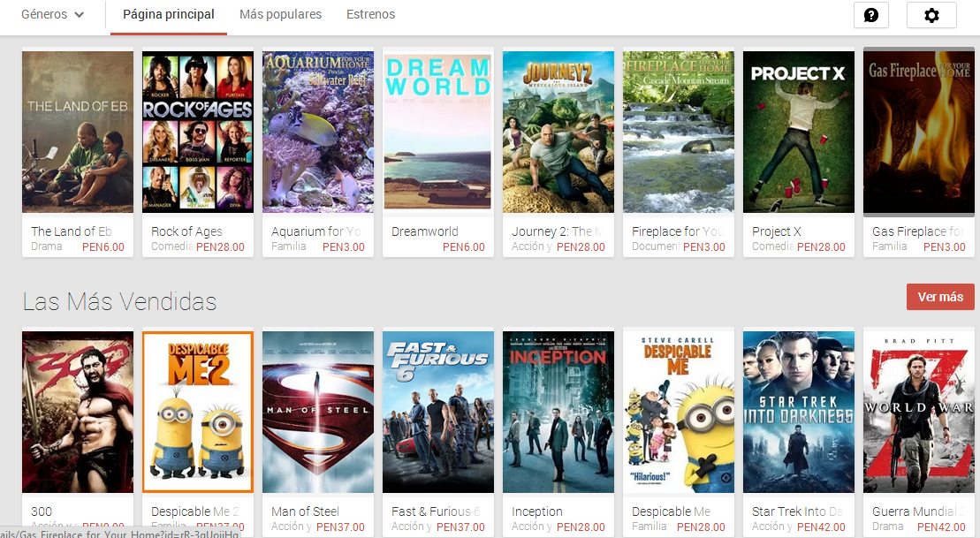This screenshot has height=538, width=980.
Task: Click the title 'Star Trek Into Darkness'
Action: pyautogui.click(x=797, y=511)
